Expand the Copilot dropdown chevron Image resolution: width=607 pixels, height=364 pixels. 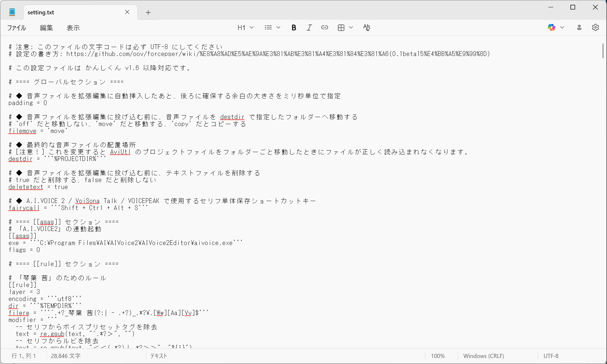coord(562,28)
